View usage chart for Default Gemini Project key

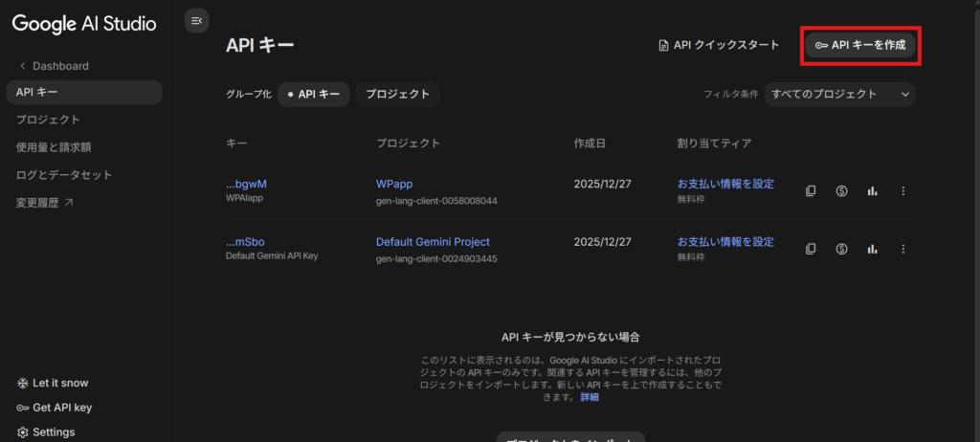coord(872,249)
